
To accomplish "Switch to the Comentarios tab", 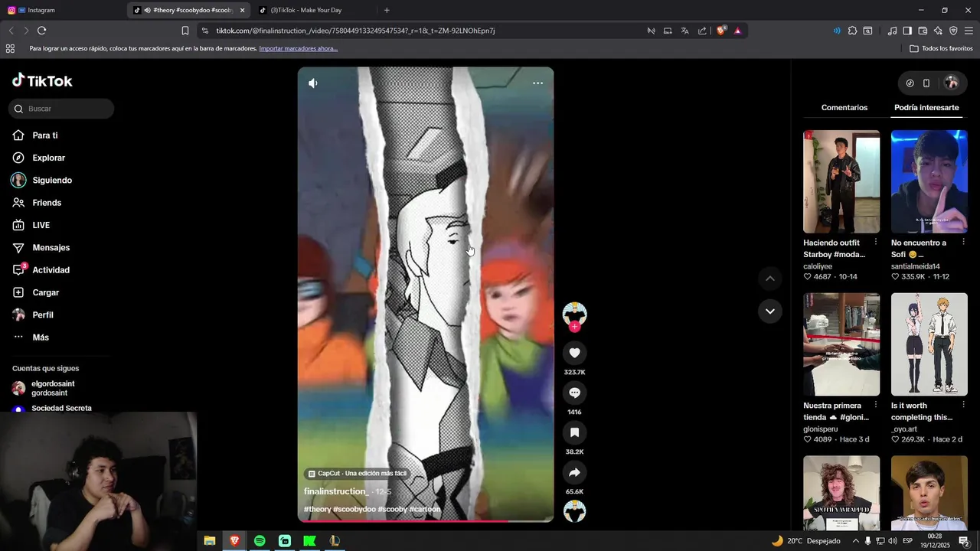I will pos(844,108).
